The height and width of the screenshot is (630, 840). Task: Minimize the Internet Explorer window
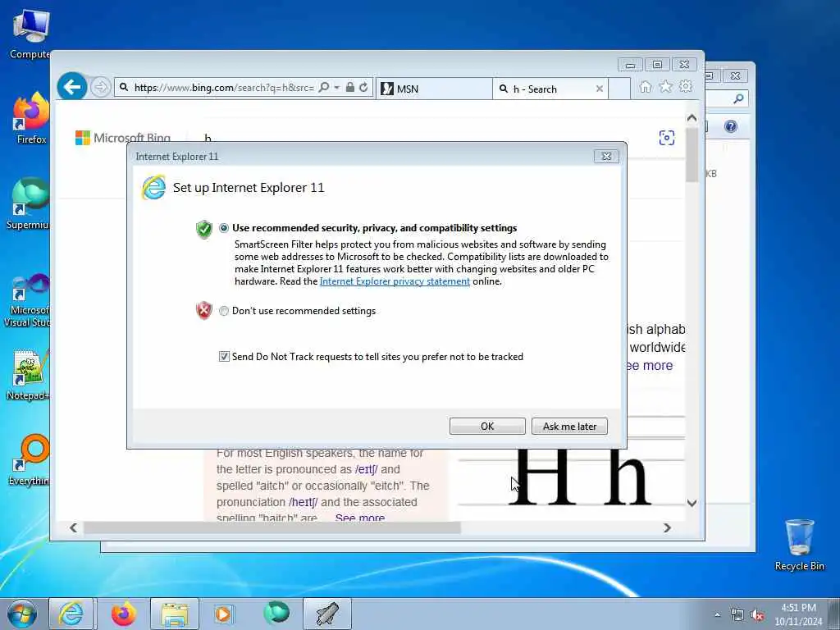[630, 65]
